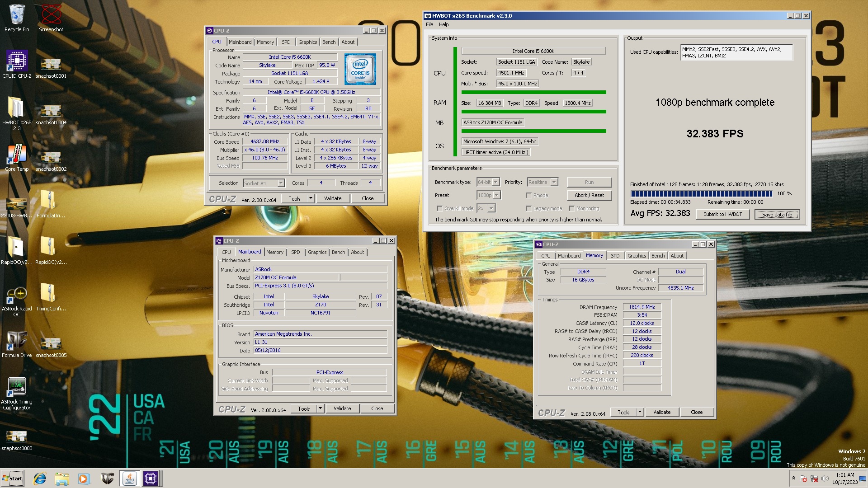Click the Run benchmark button
The image size is (868, 488).
(x=589, y=182)
